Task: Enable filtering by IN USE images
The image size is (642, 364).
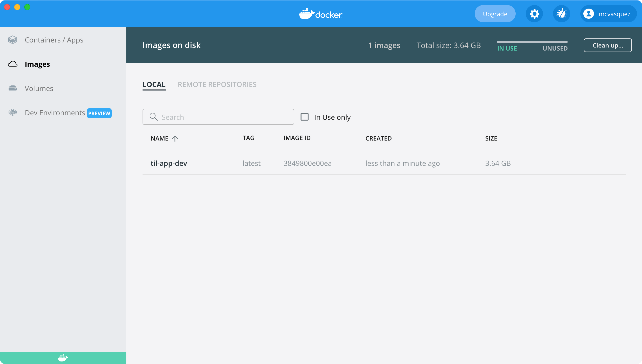Action: [304, 117]
